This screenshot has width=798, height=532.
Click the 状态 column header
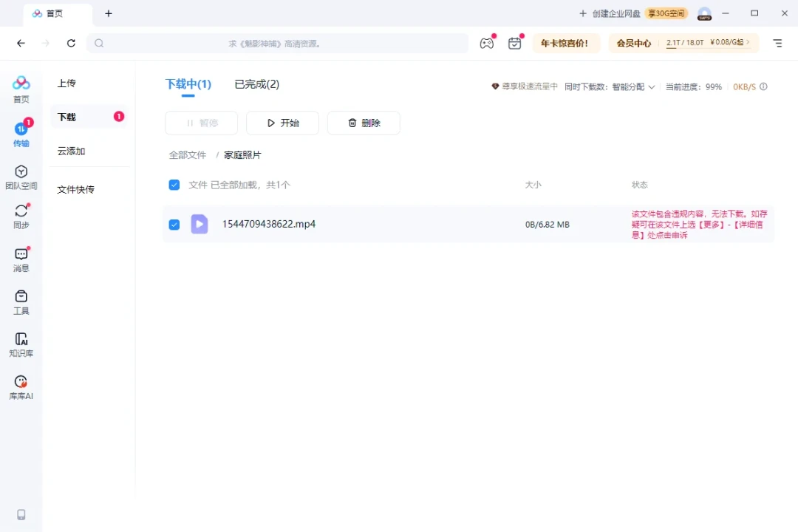point(640,185)
